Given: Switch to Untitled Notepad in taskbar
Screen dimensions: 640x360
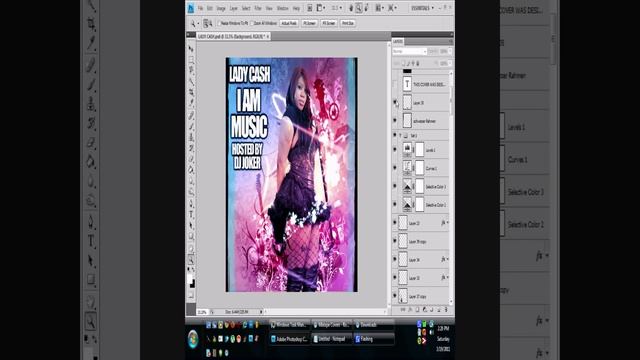Looking at the screenshot, I should click(331, 339).
